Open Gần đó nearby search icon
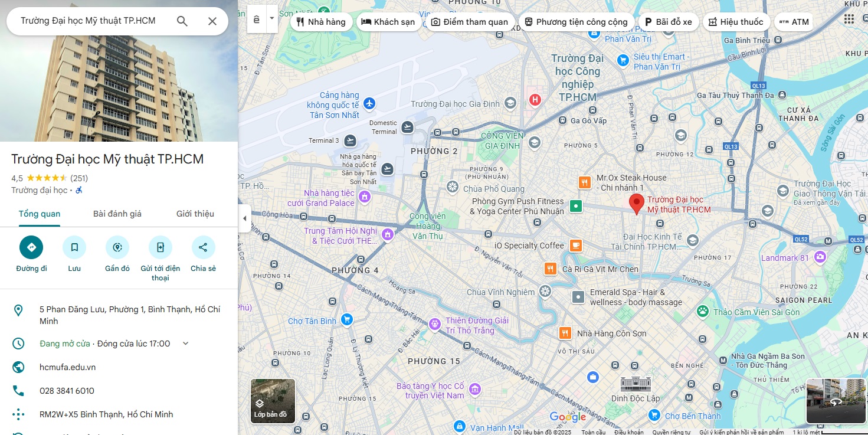The height and width of the screenshot is (435, 868). click(x=117, y=247)
